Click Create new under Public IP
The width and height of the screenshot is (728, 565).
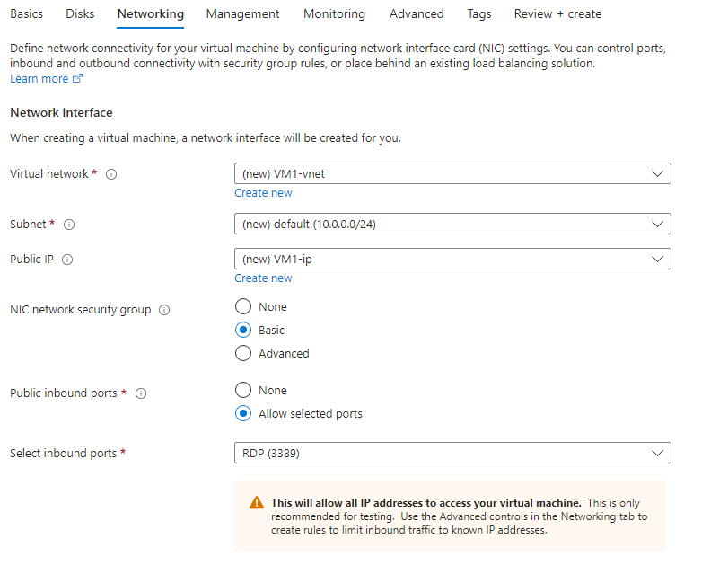[x=263, y=278]
